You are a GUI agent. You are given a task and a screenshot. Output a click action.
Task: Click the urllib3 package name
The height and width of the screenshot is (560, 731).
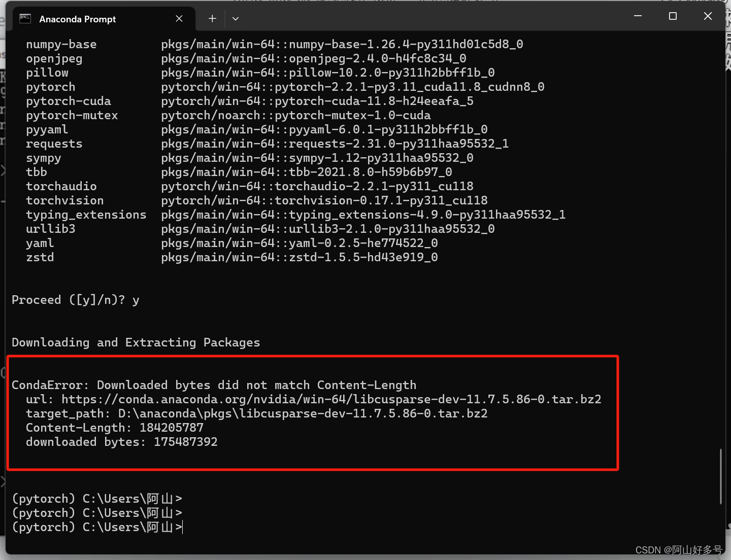[x=50, y=229]
